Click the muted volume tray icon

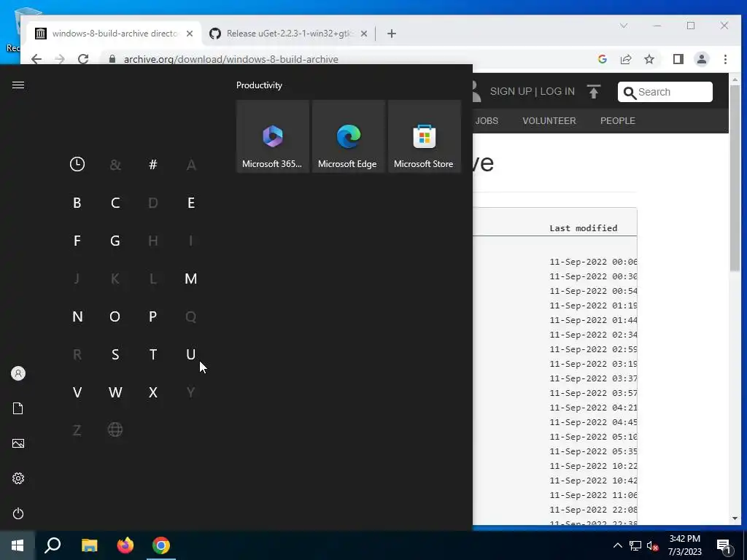click(x=652, y=545)
